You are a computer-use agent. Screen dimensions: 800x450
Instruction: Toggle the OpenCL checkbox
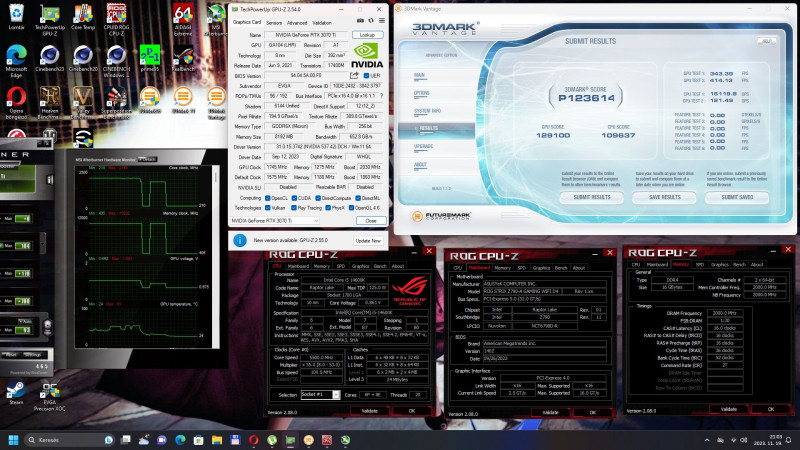[x=267, y=198]
